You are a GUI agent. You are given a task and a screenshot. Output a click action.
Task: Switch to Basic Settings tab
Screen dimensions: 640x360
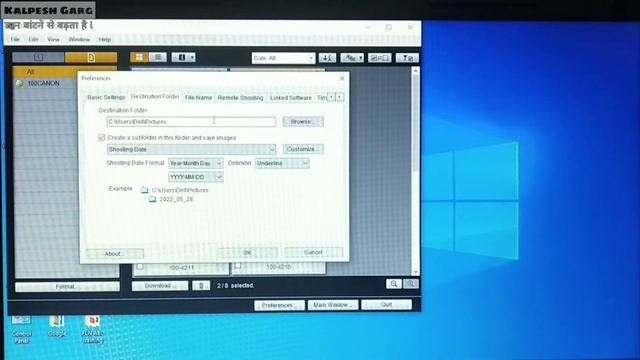click(106, 98)
